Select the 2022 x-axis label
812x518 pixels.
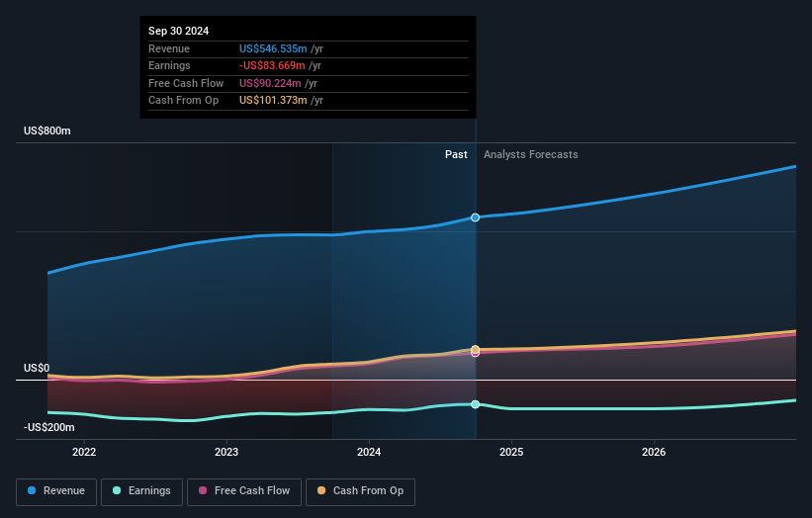click(x=84, y=452)
